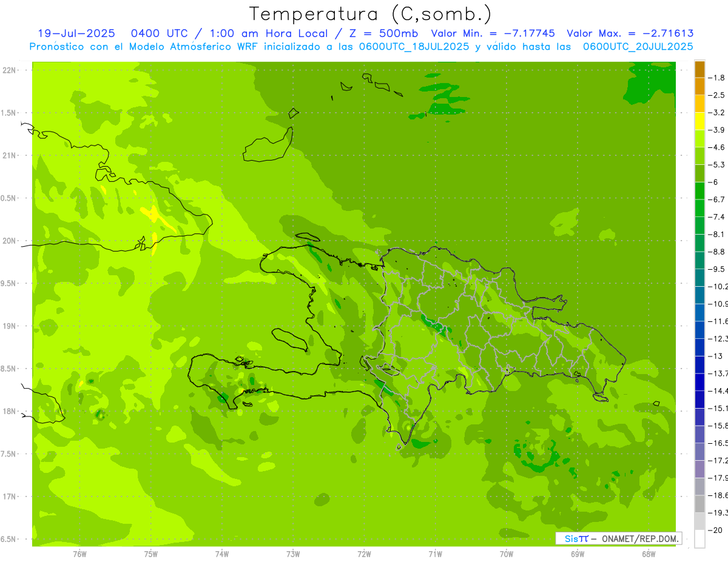Click the '-18.6' colorbar value
The image size is (728, 562).
coord(718,495)
